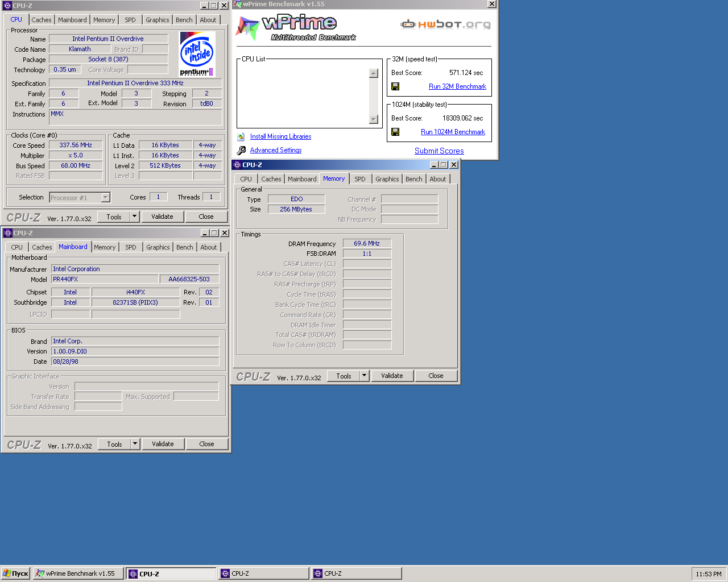Image resolution: width=728 pixels, height=582 pixels.
Task: Click the Code Name field Klamath
Action: pos(80,49)
